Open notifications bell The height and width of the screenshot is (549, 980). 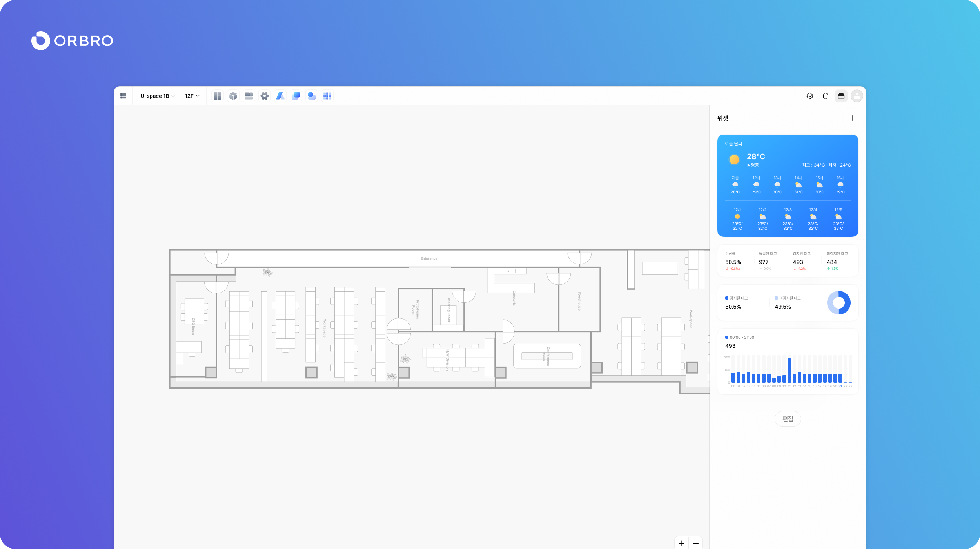(826, 96)
